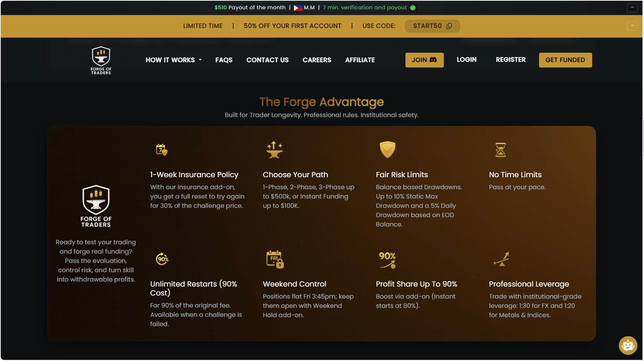Open the Login page
644x361 pixels.
click(x=467, y=60)
